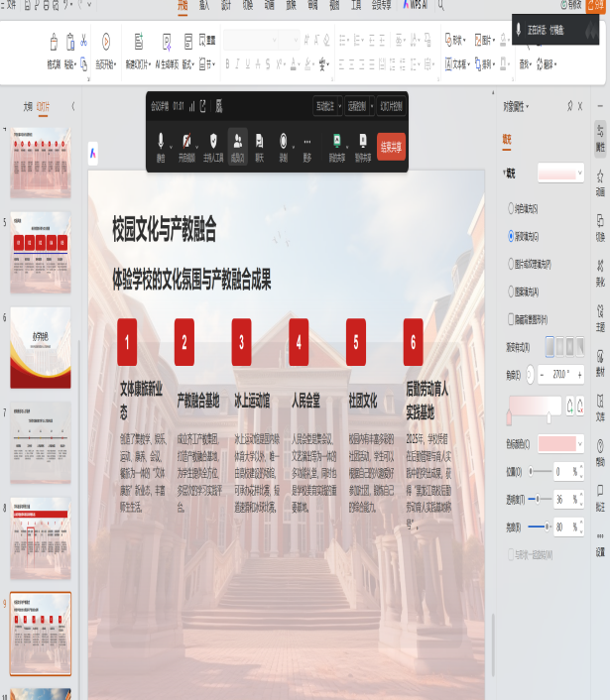Adjust the transparency slider

click(x=537, y=499)
